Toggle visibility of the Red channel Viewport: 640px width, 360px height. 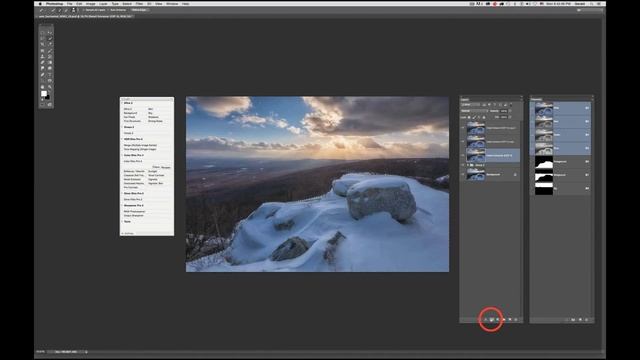tap(532, 121)
